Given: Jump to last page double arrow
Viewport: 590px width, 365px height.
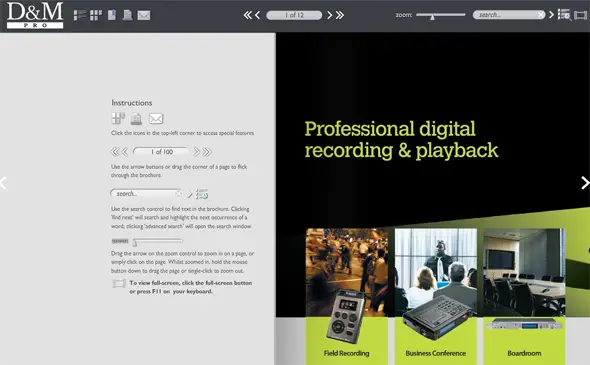Looking at the screenshot, I should 340,15.
